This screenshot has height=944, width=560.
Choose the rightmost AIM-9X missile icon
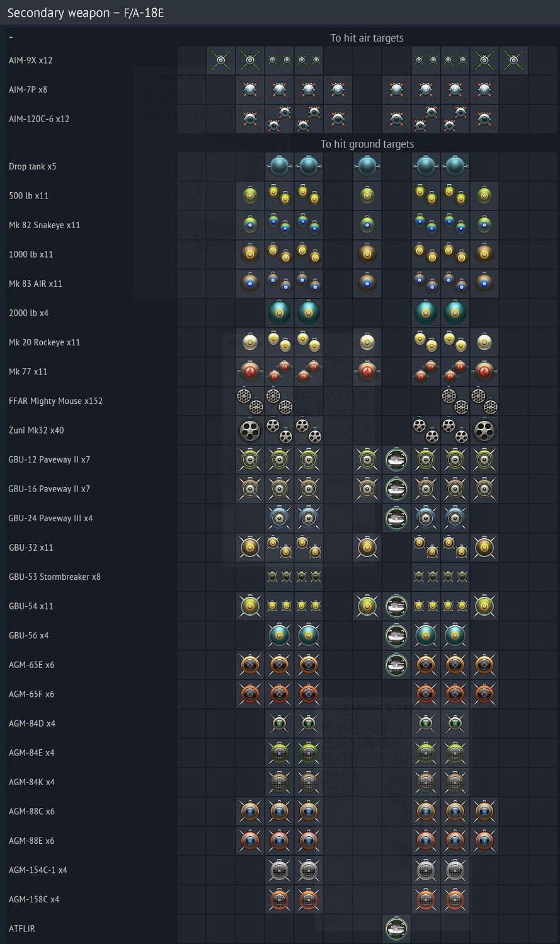(513, 60)
